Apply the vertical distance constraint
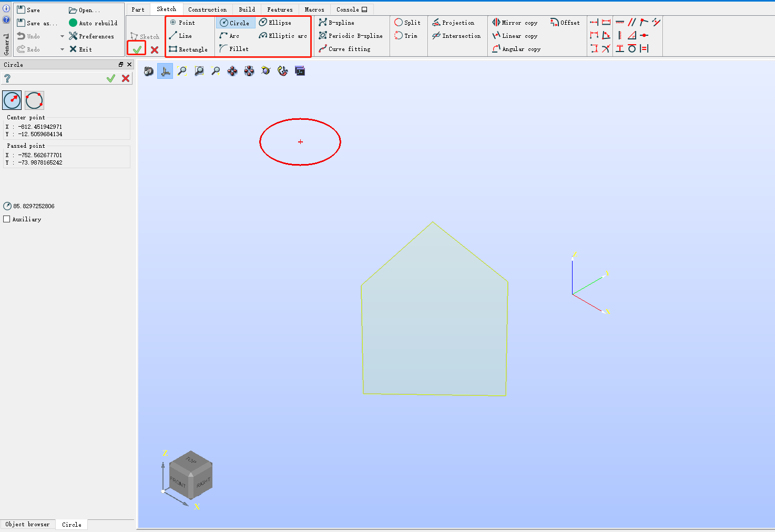The image size is (775, 532). (x=594, y=48)
